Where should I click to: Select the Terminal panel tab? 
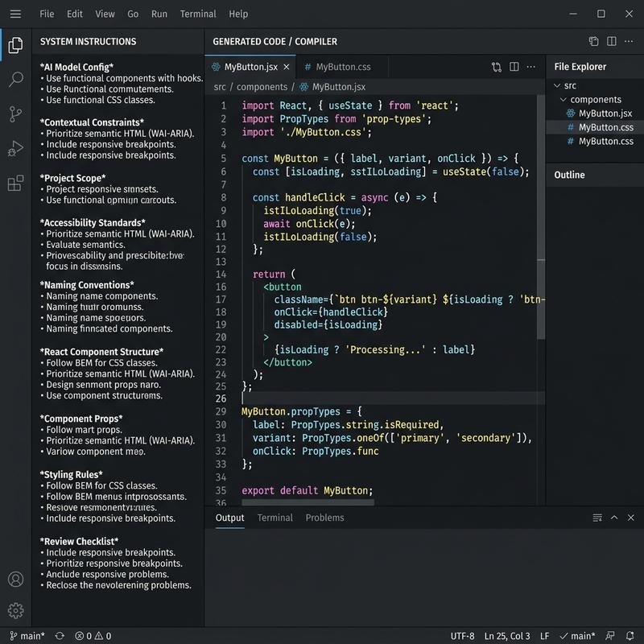click(x=275, y=518)
